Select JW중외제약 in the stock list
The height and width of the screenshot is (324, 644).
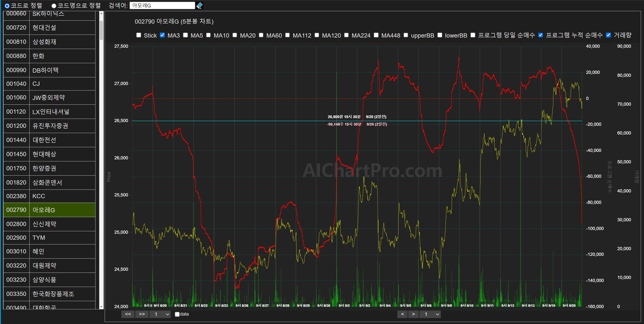49,97
